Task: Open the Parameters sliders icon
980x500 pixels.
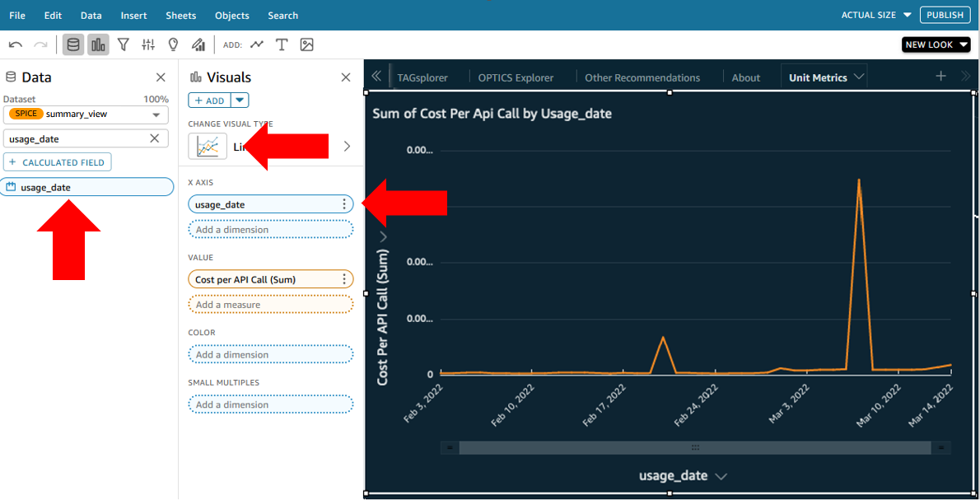Action: pyautogui.click(x=148, y=44)
